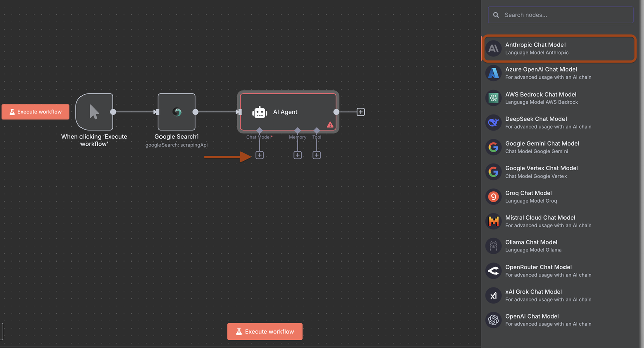The width and height of the screenshot is (644, 348).
Task: Click the DeepSeek whale logo icon
Action: pos(493,122)
